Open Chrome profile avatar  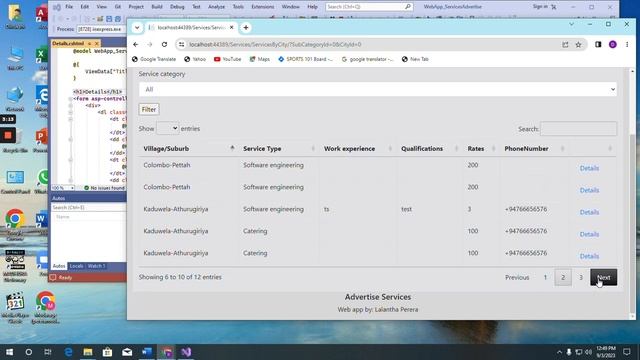613,44
